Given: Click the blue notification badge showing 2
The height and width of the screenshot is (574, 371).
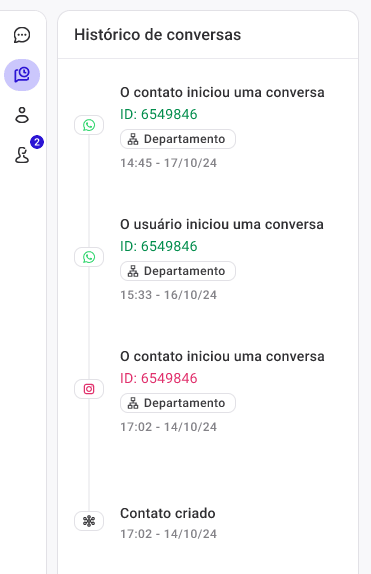Looking at the screenshot, I should 37,142.
